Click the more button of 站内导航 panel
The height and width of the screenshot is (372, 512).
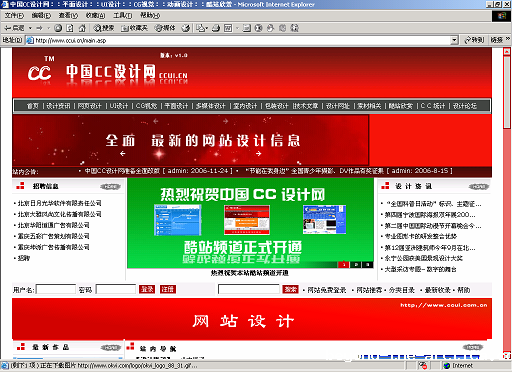tap(472, 347)
